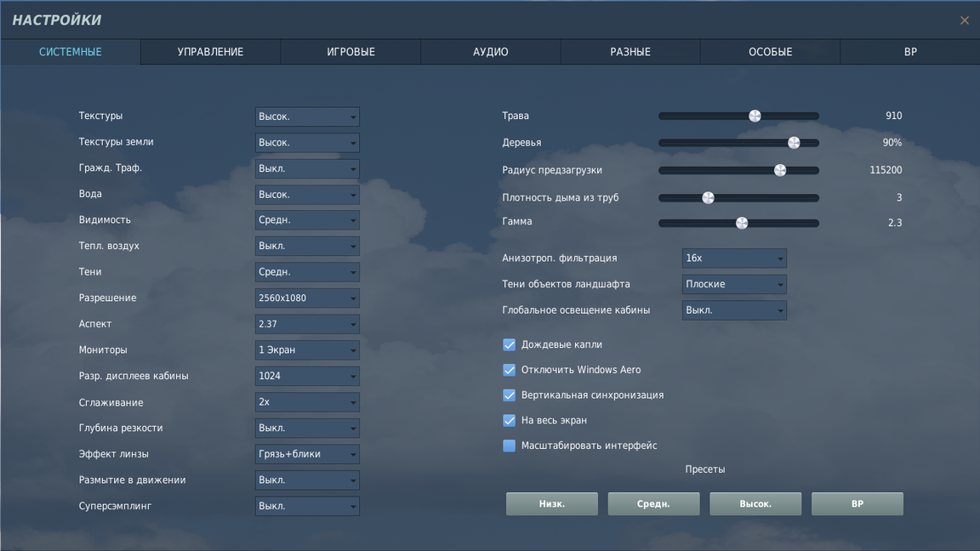Toggle Вертикальная синхронизация checkbox
Image resolution: width=980 pixels, height=551 pixels.
[510, 395]
